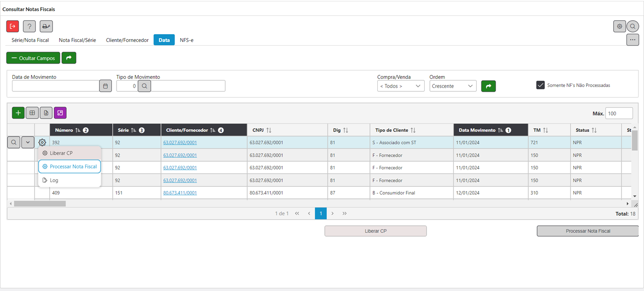Choose Liberar CP in the context menu
This screenshot has height=291, width=644.
tap(70, 153)
